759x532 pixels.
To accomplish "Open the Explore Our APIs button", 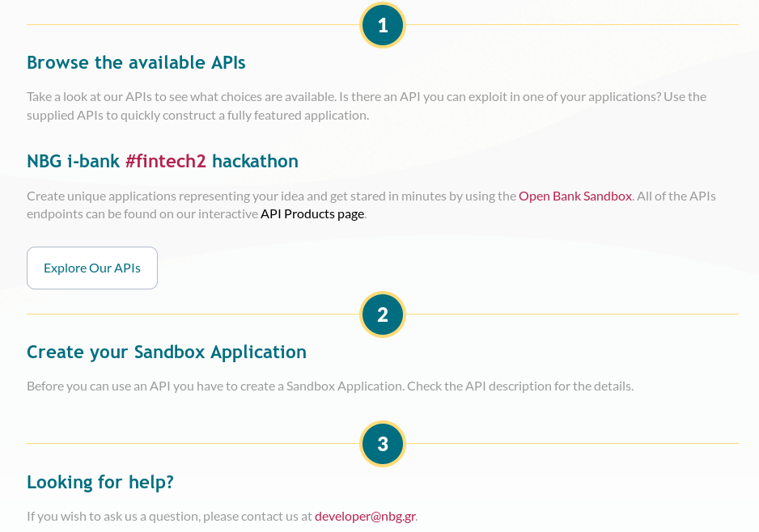I will [92, 268].
